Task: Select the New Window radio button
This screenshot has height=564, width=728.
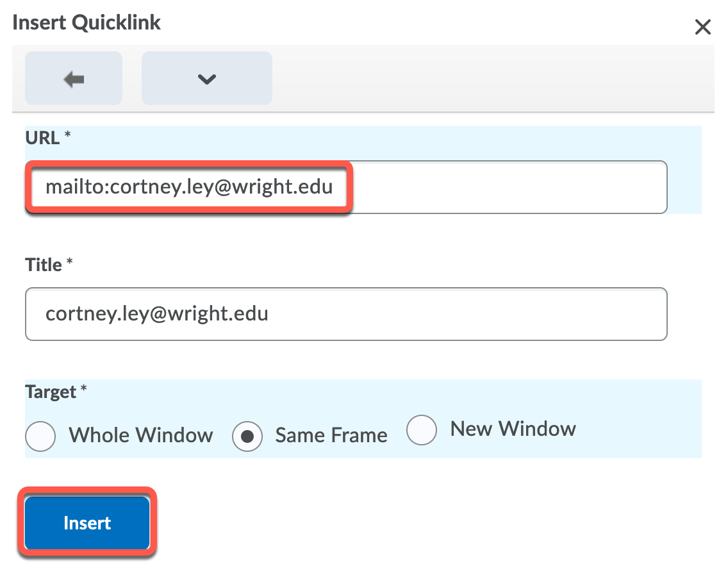Action: point(422,429)
